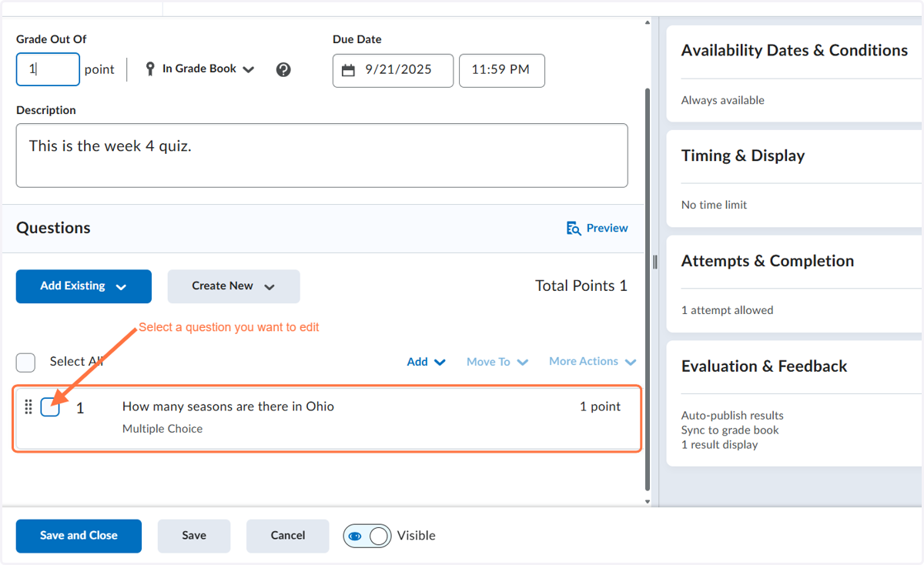924x565 pixels.
Task: Click the Preview magnifier icon
Action: [574, 229]
